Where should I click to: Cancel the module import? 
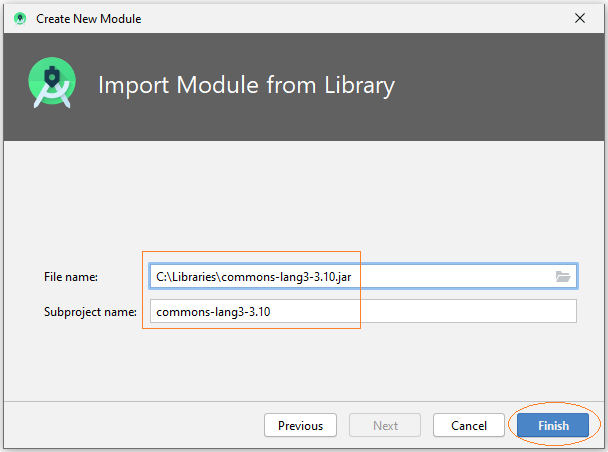pos(469,425)
